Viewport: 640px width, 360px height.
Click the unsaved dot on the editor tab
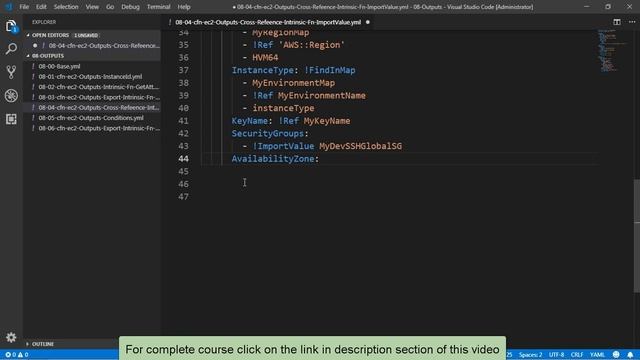(367, 22)
